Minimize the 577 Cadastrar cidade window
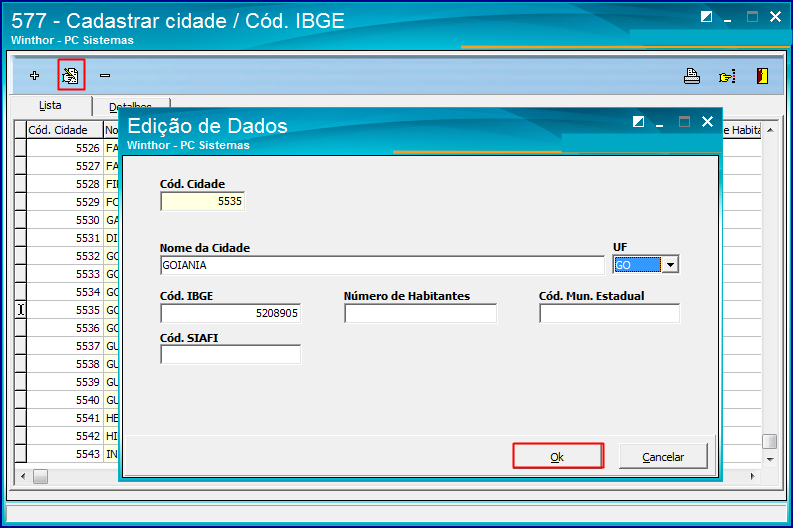This screenshot has width=793, height=528. tap(728, 19)
